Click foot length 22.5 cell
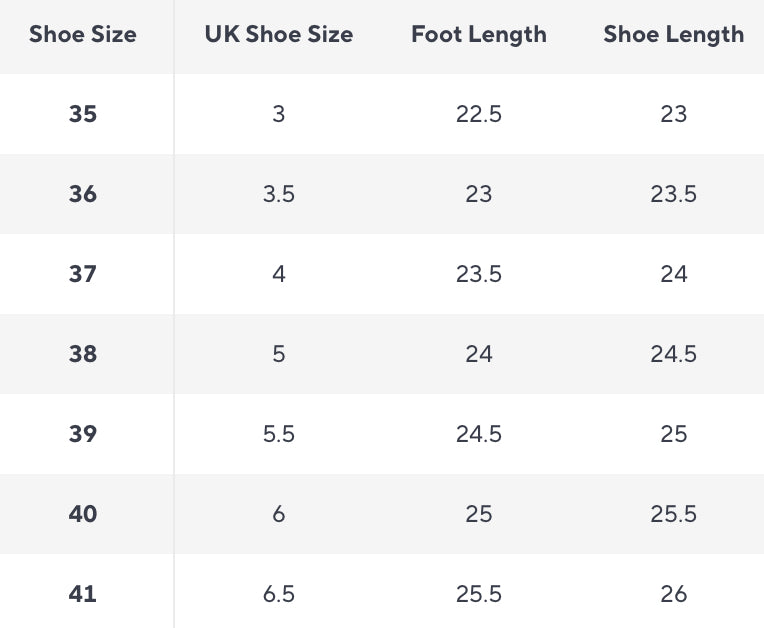Viewport: 764px width, 628px height. tap(478, 114)
